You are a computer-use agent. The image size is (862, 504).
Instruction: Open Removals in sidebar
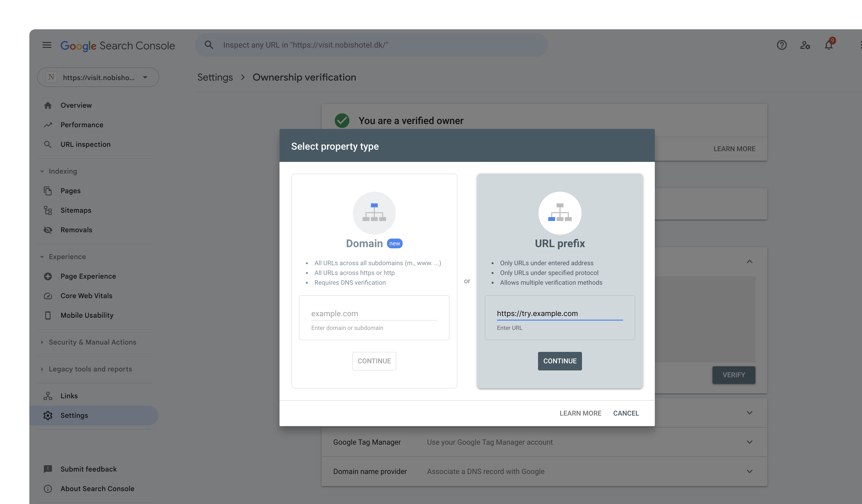tap(76, 230)
